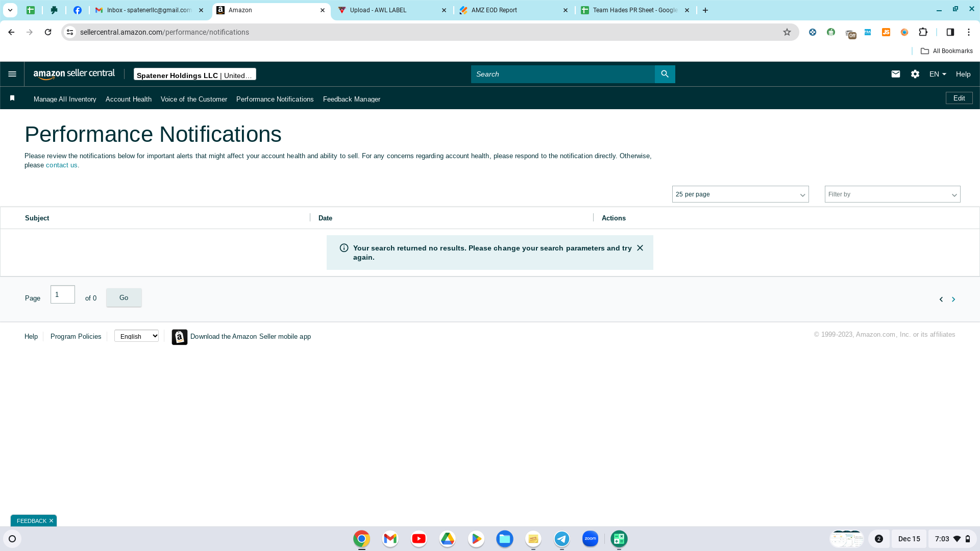The image size is (980, 551).
Task: Click the ChromeOS launcher button
Action: click(12, 539)
